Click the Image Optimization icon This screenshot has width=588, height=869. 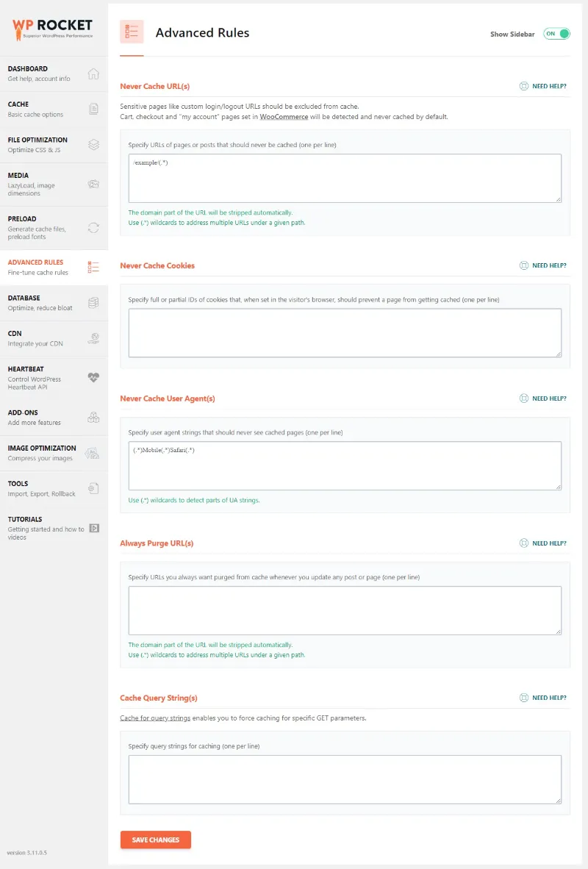[x=93, y=453]
